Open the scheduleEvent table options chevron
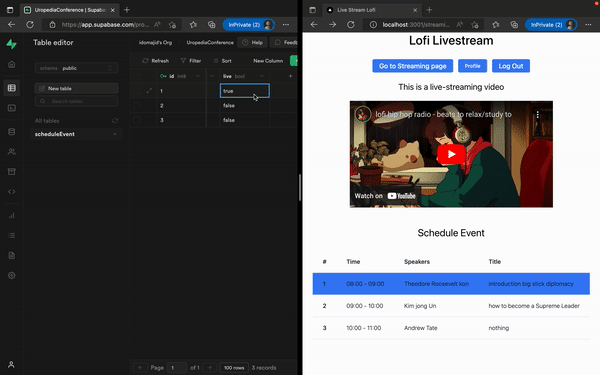600x375 pixels. point(115,134)
